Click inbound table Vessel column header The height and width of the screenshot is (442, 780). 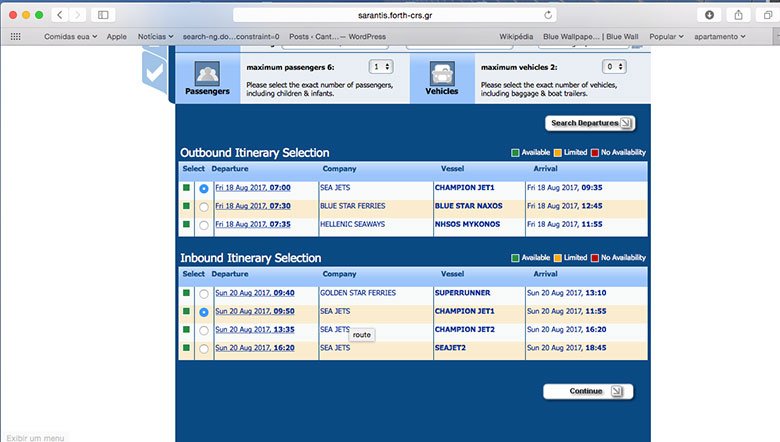click(452, 274)
